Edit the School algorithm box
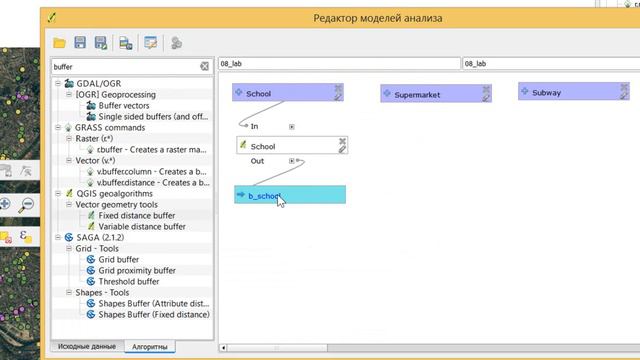 (342, 150)
